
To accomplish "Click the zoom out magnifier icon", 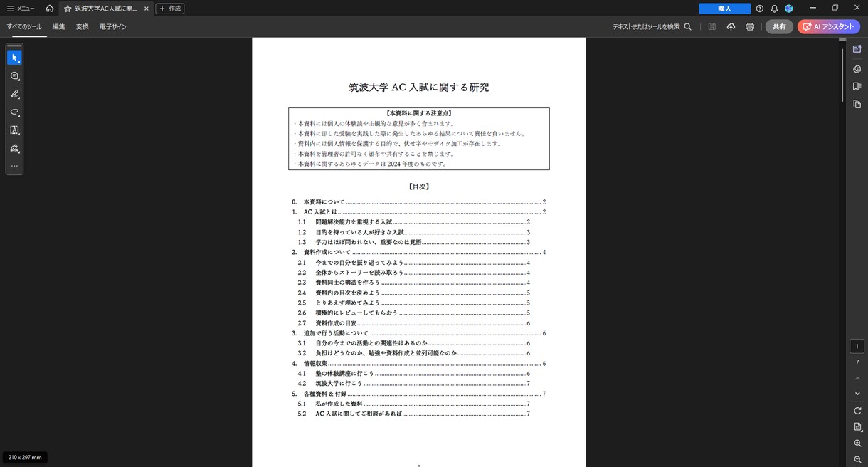I will pyautogui.click(x=857, y=459).
